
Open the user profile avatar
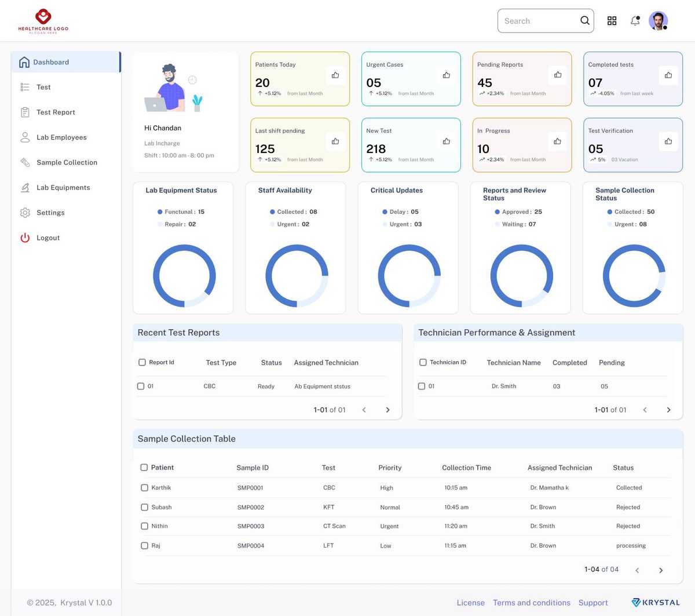tap(658, 21)
